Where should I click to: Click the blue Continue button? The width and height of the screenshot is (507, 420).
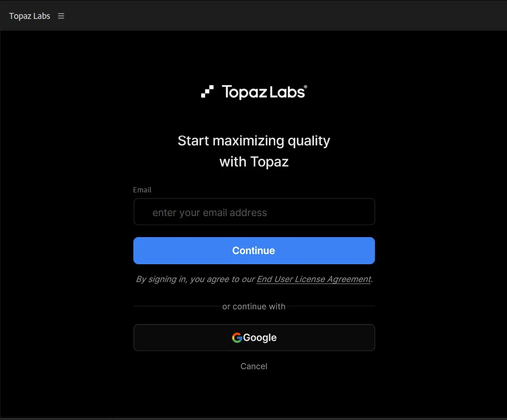point(254,251)
